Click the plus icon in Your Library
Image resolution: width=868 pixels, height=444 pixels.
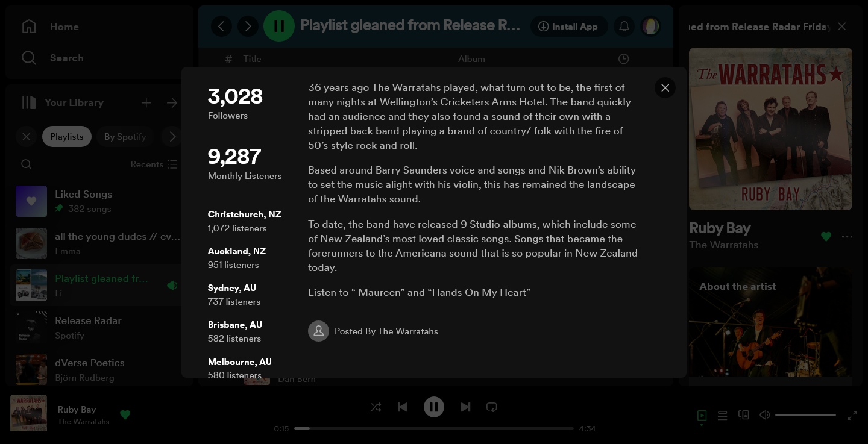[146, 103]
